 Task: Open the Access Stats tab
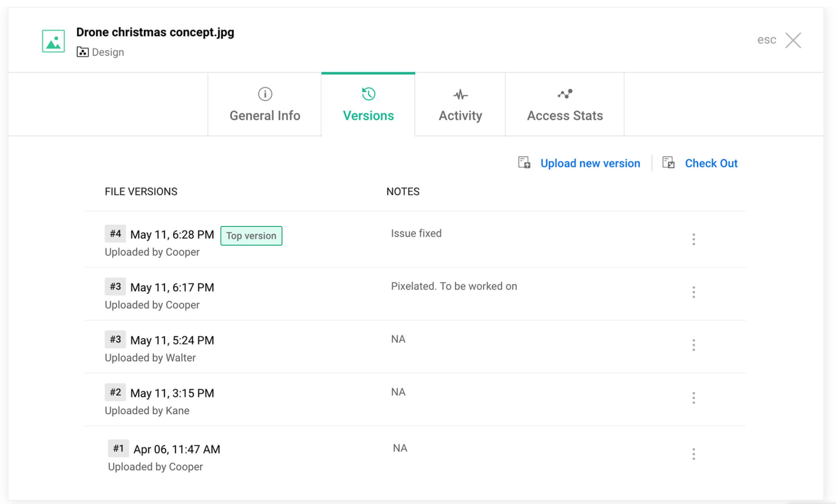[565, 115]
